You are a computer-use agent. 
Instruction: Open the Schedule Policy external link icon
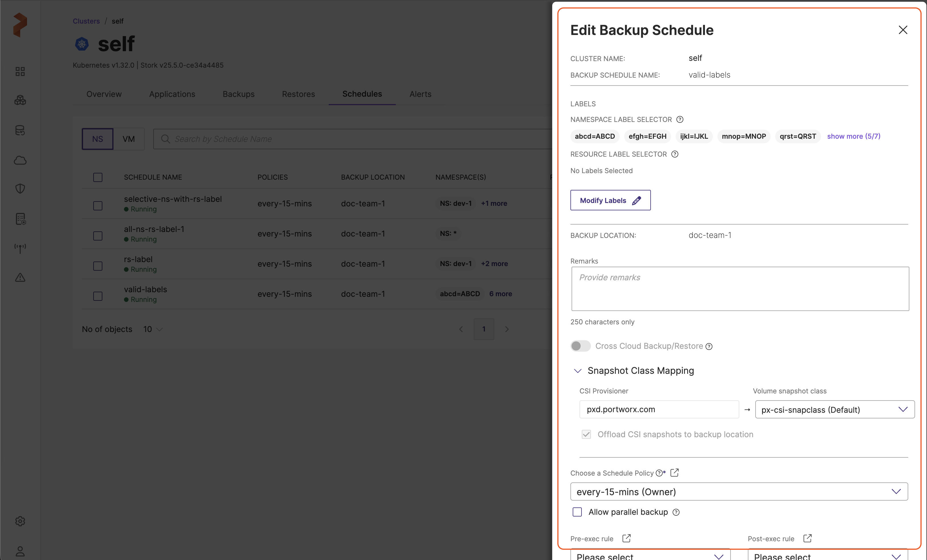pos(674,472)
